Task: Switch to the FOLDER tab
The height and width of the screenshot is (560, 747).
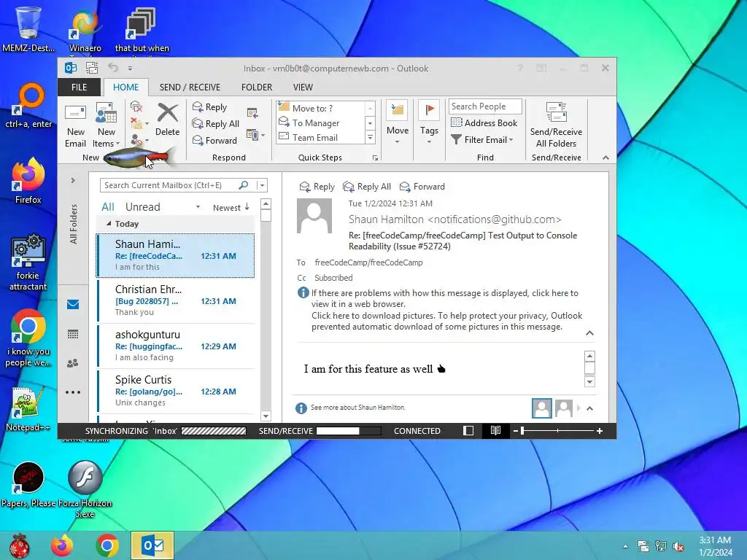Action: point(256,87)
